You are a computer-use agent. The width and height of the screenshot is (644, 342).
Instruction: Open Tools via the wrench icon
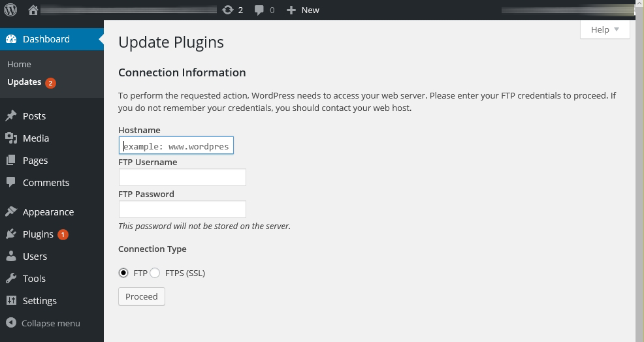(11, 278)
